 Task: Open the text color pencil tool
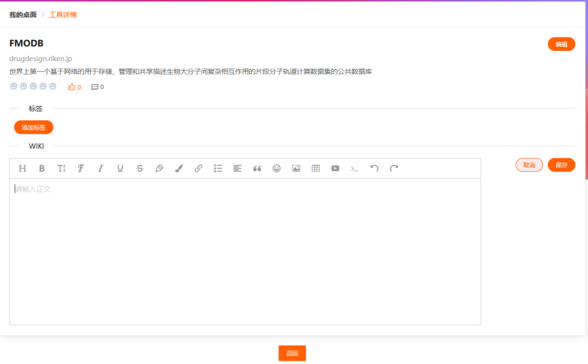pyautogui.click(x=160, y=168)
